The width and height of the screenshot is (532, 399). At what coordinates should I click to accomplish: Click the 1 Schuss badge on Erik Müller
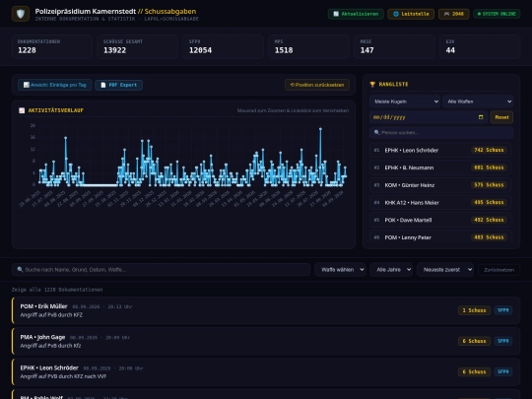point(474,310)
